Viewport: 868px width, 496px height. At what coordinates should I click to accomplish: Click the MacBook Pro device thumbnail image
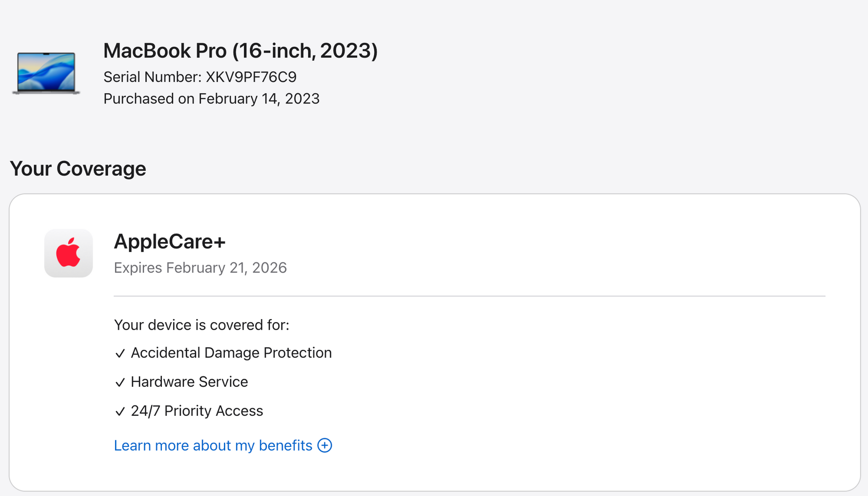(46, 73)
